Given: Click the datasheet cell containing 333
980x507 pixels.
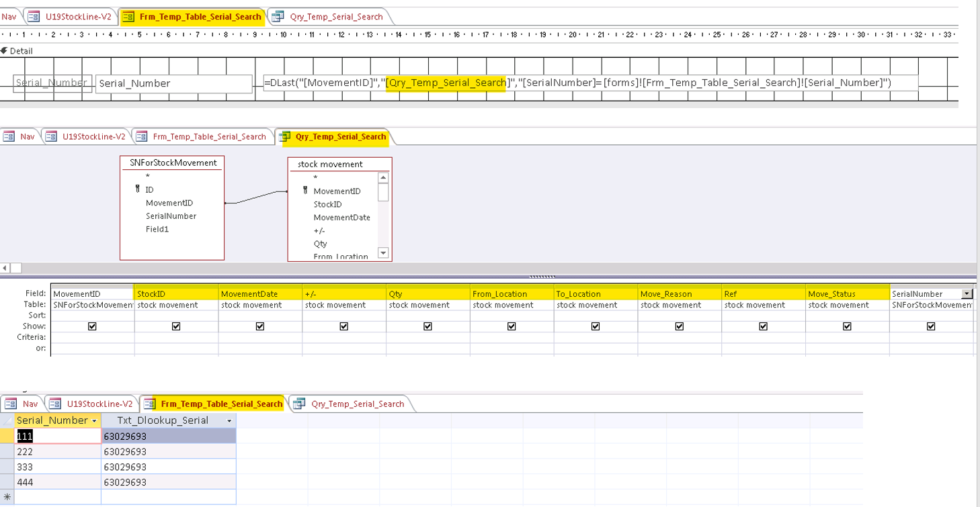Looking at the screenshot, I should [58, 467].
